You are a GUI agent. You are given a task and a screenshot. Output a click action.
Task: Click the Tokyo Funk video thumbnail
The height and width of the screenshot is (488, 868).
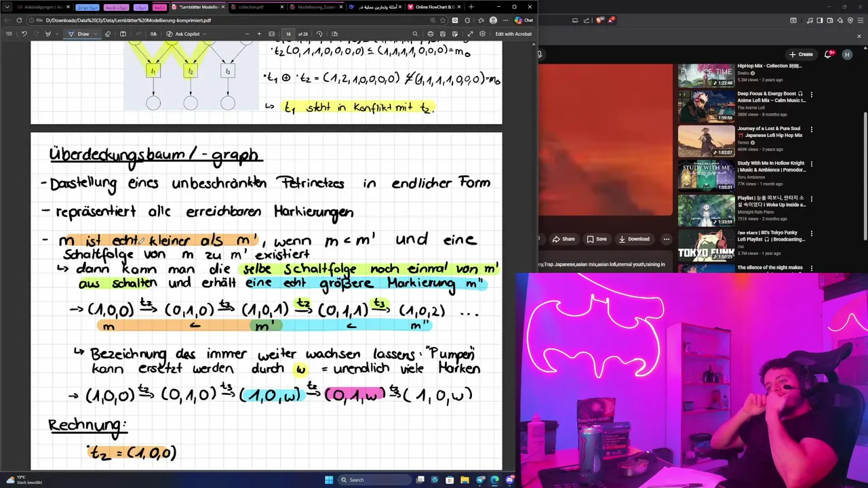tap(706, 245)
